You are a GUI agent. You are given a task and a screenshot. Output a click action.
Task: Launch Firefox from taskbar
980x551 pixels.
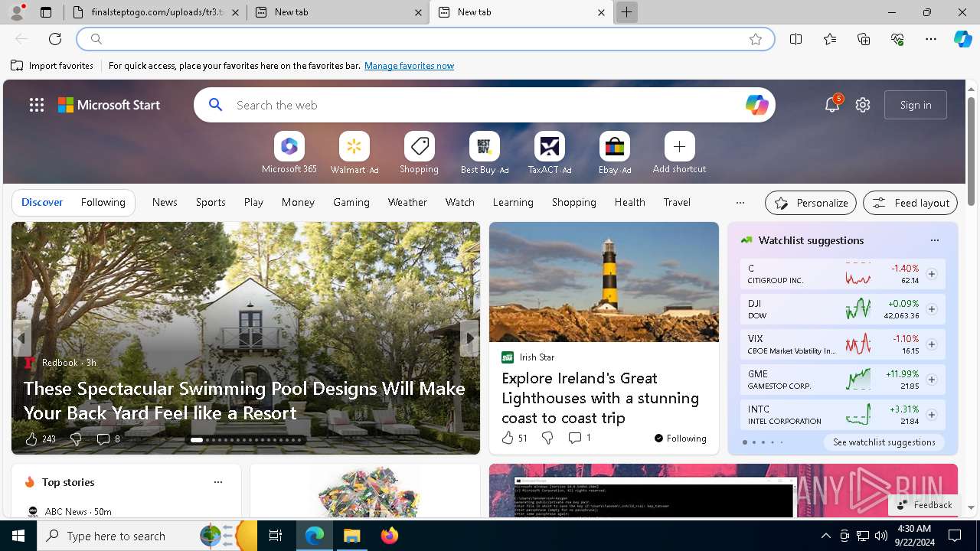[x=389, y=536]
